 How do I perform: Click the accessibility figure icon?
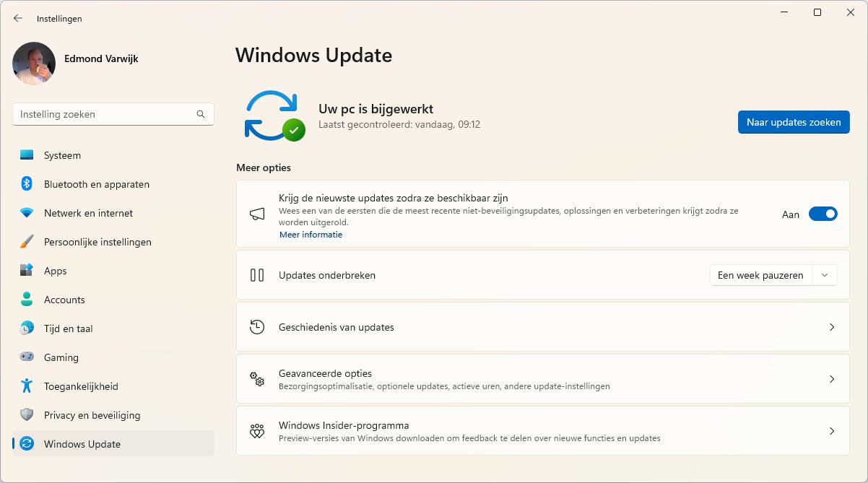27,386
